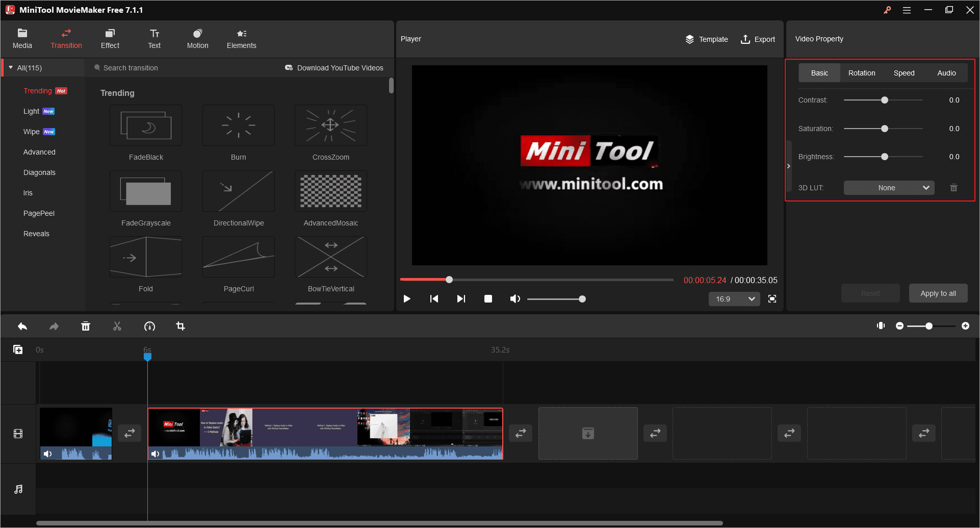Mute the selected MiniTool clip audio
980x528 pixels.
coord(155,454)
